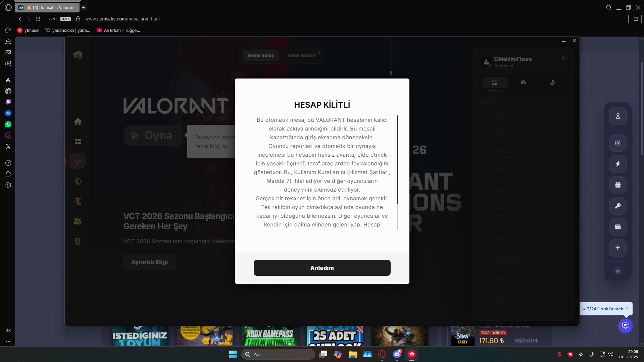Click the floating panel plus icon
Viewport: 644px width, 362px height.
pos(618,248)
